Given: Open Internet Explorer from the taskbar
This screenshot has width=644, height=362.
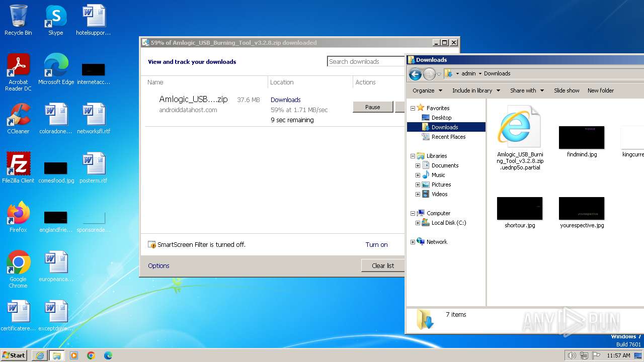Looking at the screenshot, I should 40,355.
